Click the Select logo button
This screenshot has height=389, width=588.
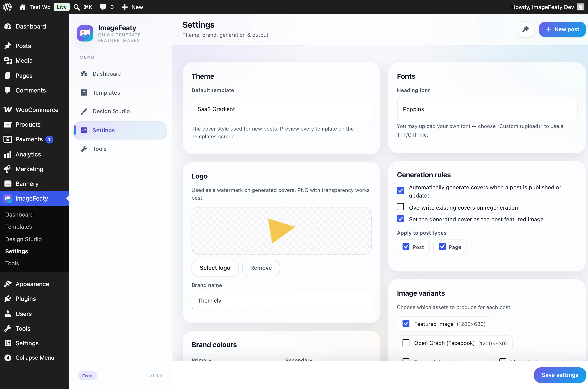215,268
